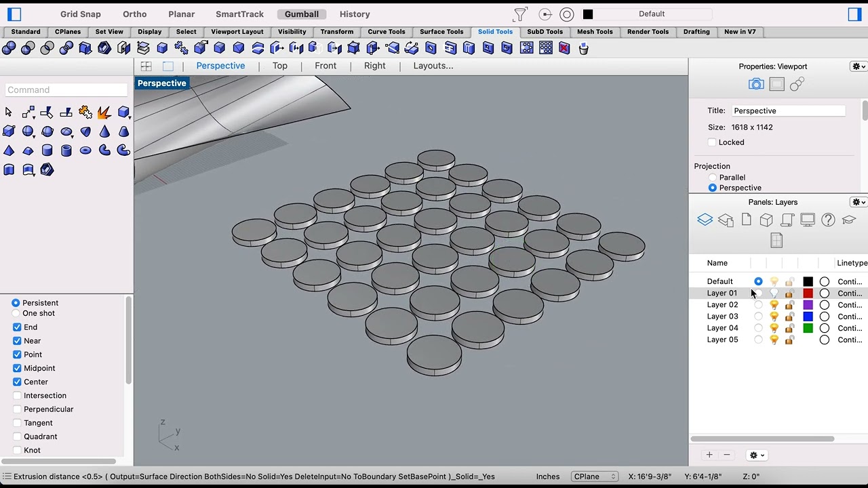The image size is (868, 488).
Task: Click the selection filter funnel icon
Action: tap(520, 14)
